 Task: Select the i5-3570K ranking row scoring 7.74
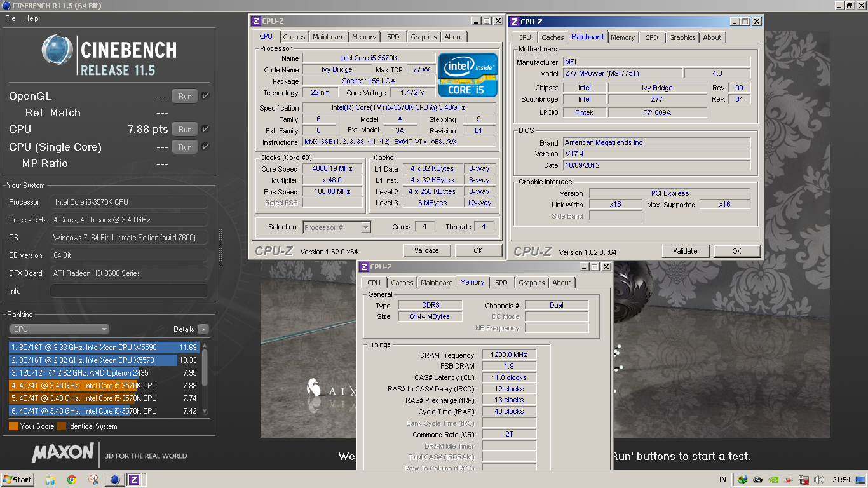104,398
